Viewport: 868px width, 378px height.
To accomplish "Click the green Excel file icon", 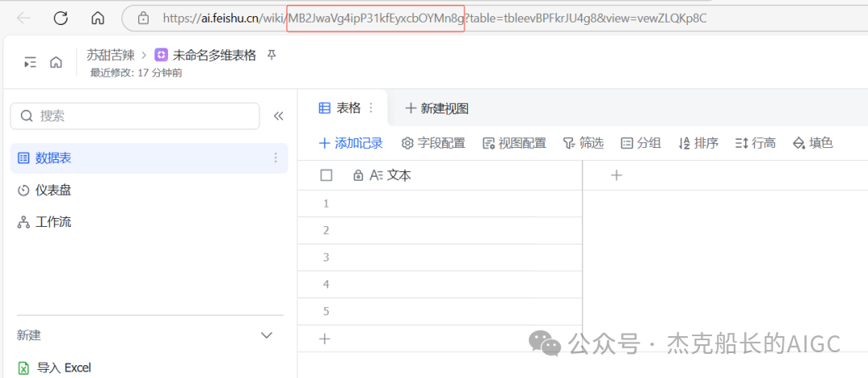I will (24, 368).
